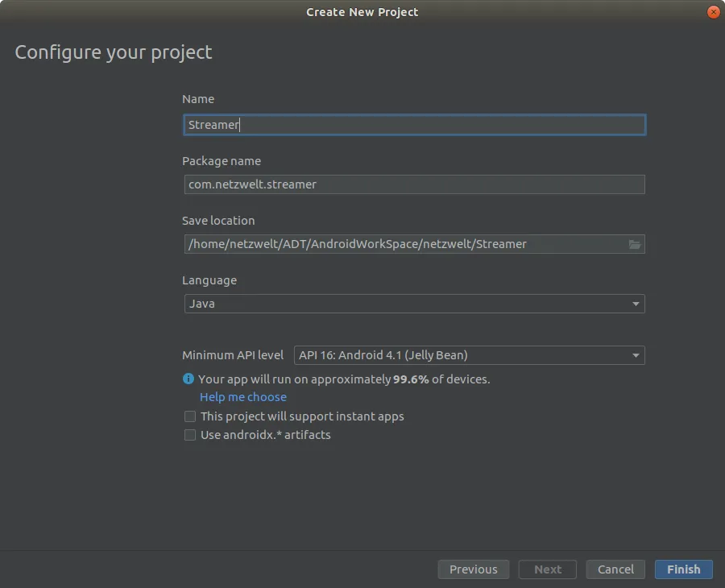Click the Create New Project title bar
Viewport: 725px width, 588px height.
tap(362, 12)
